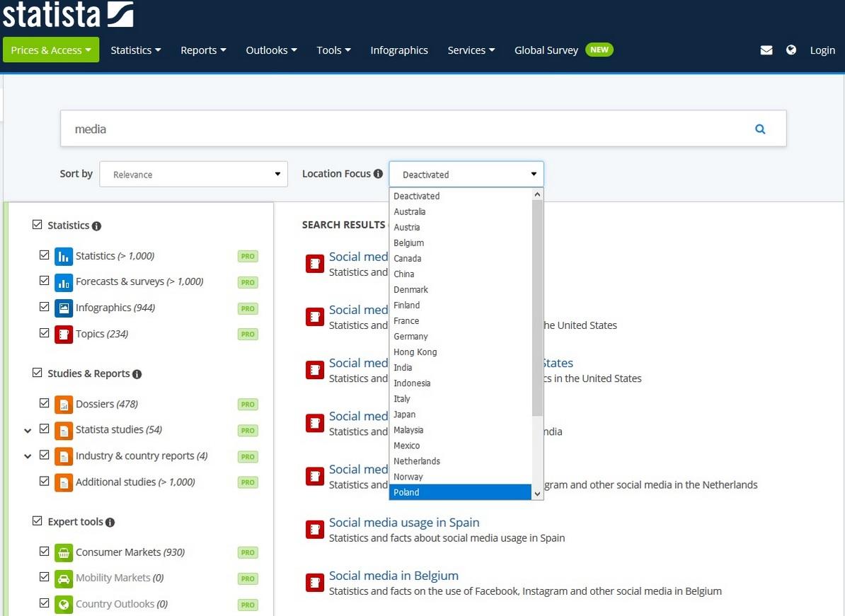Open Global Survey link
The width and height of the screenshot is (845, 616).
click(546, 50)
